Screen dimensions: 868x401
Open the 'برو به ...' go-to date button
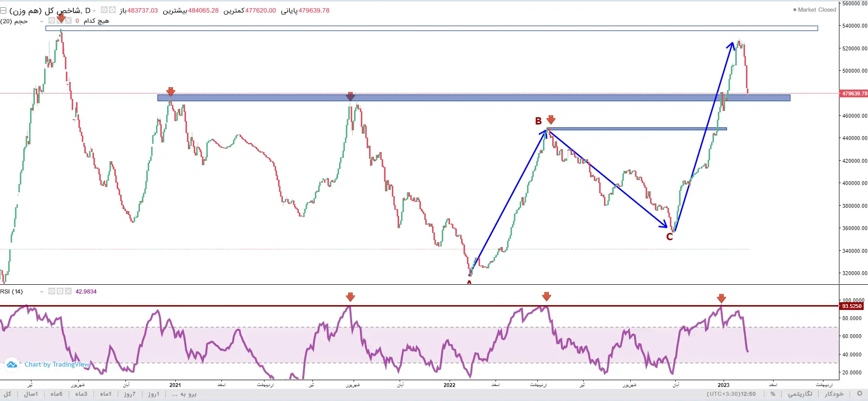click(x=184, y=394)
